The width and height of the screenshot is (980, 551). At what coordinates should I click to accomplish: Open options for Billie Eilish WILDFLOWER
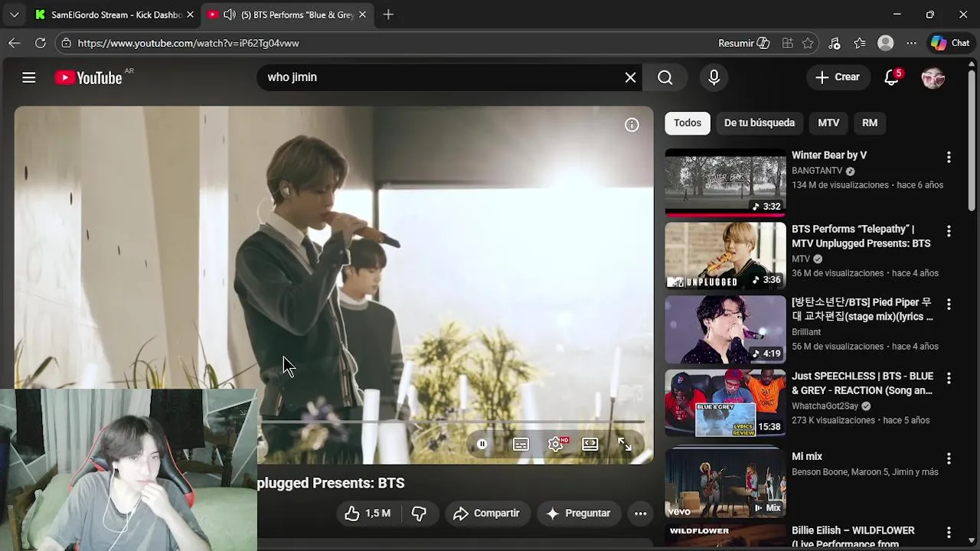click(x=949, y=532)
